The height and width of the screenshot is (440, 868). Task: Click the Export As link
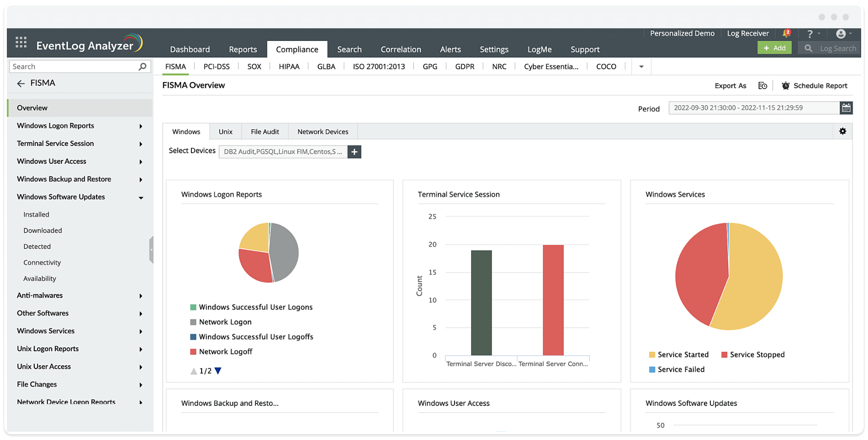point(730,86)
